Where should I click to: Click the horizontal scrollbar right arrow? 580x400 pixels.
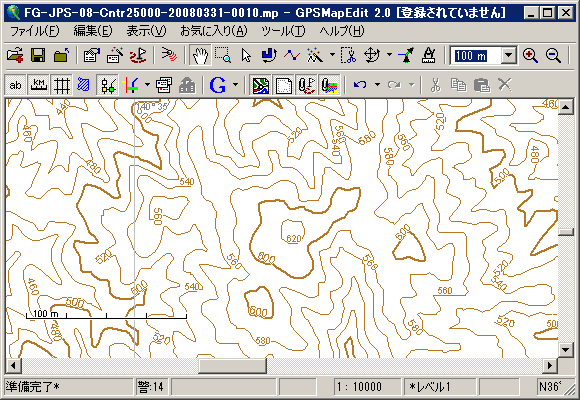pyautogui.click(x=550, y=366)
